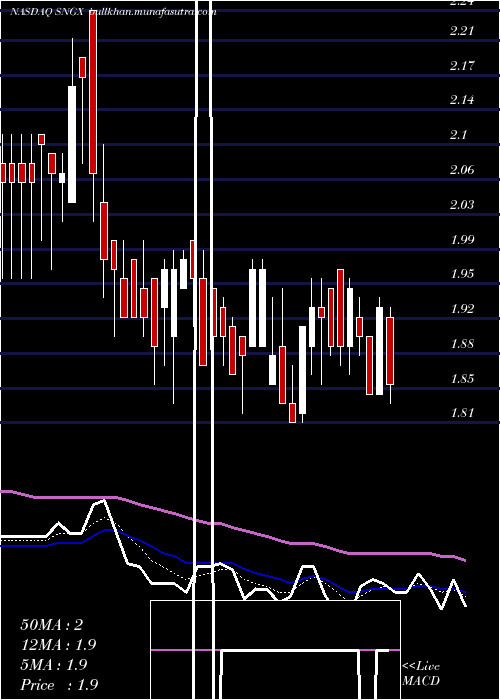Click the 2.17 price axis label

pos(462,66)
